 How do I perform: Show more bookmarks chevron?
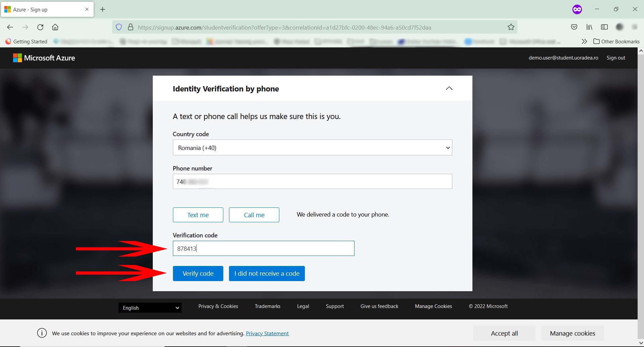click(x=584, y=41)
